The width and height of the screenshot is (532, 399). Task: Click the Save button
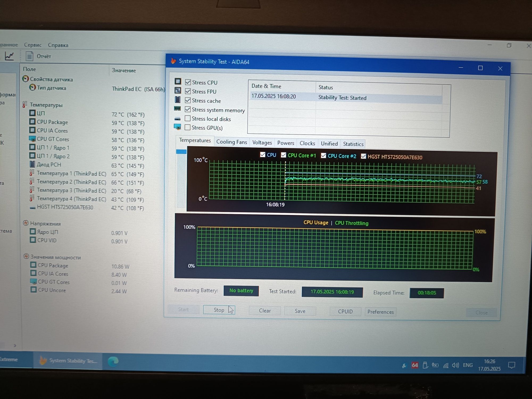point(300,311)
